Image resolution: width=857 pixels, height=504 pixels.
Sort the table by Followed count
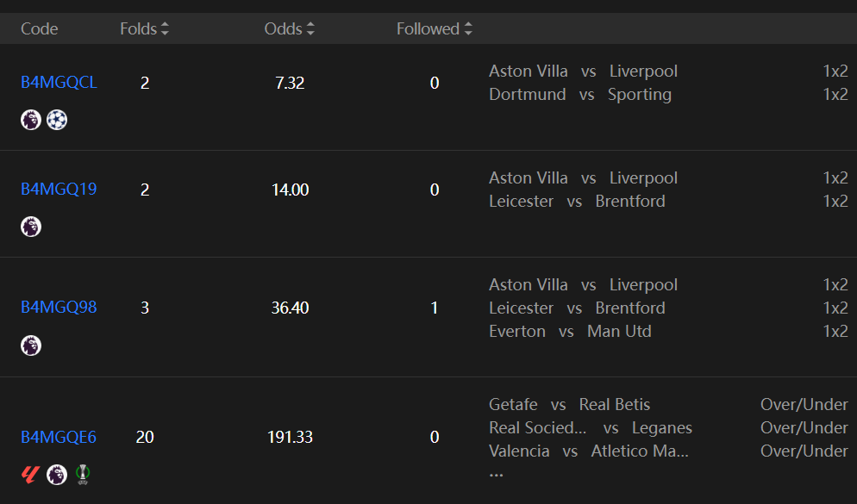click(x=435, y=29)
